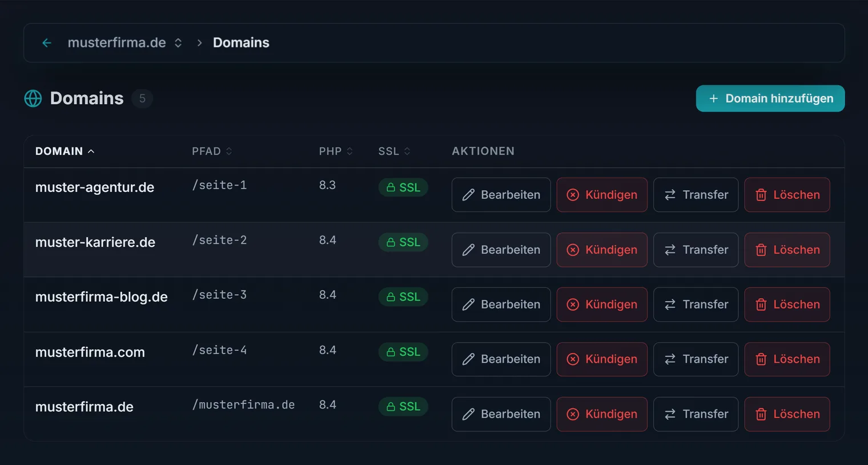This screenshot has width=868, height=465.
Task: Transfer the musterfirma.com domain
Action: tap(696, 359)
